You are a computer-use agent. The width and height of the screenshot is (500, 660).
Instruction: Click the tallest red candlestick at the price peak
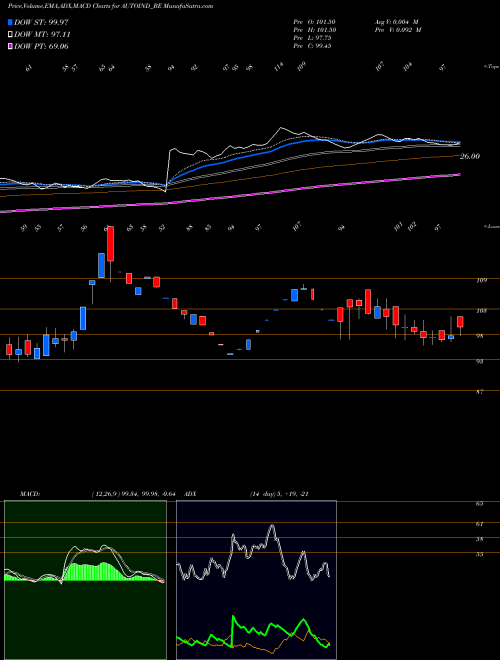pyautogui.click(x=111, y=244)
